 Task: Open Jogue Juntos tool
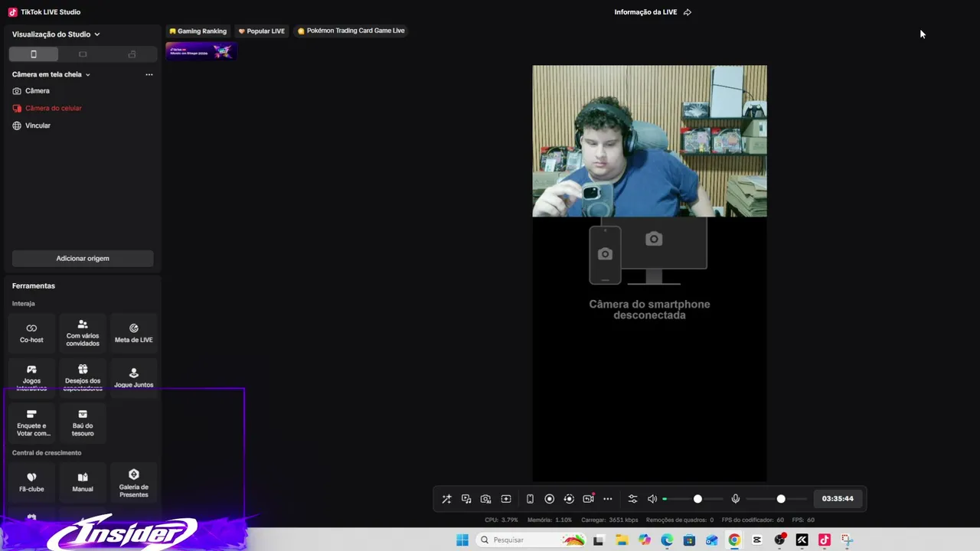click(x=134, y=377)
